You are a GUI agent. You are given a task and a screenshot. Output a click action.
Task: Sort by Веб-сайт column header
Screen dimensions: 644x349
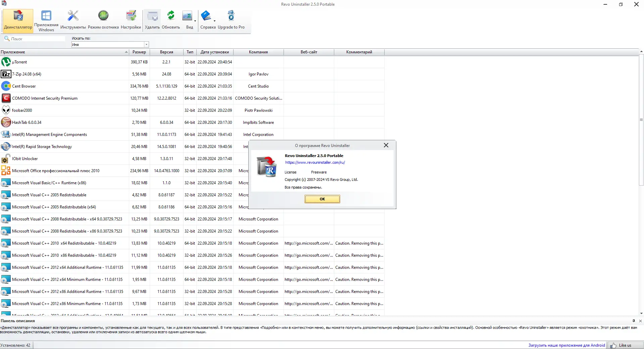(309, 52)
